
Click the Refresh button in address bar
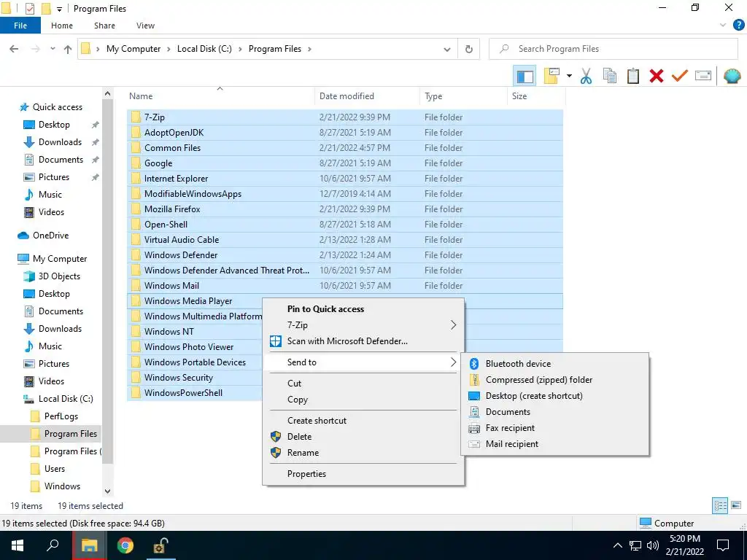tap(469, 49)
